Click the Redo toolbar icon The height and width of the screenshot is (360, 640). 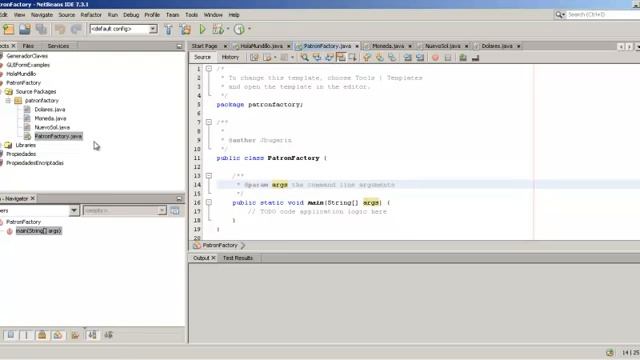(76, 29)
